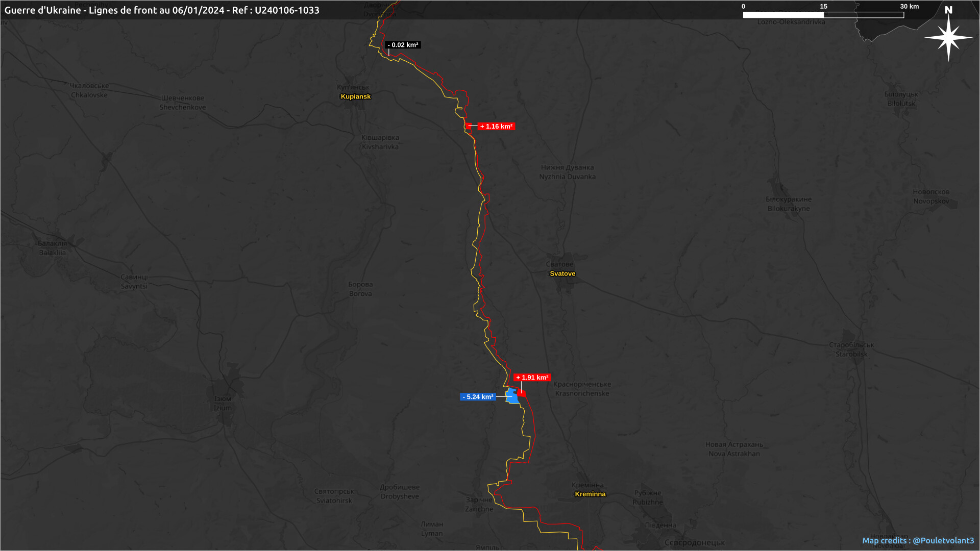
Task: Click the -0.02 km² black label
Action: tap(403, 45)
